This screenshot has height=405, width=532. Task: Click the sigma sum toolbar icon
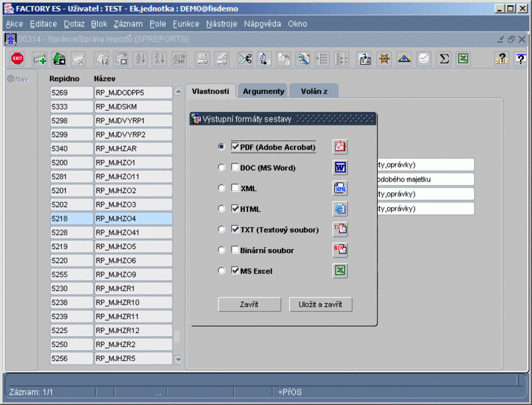(x=444, y=59)
